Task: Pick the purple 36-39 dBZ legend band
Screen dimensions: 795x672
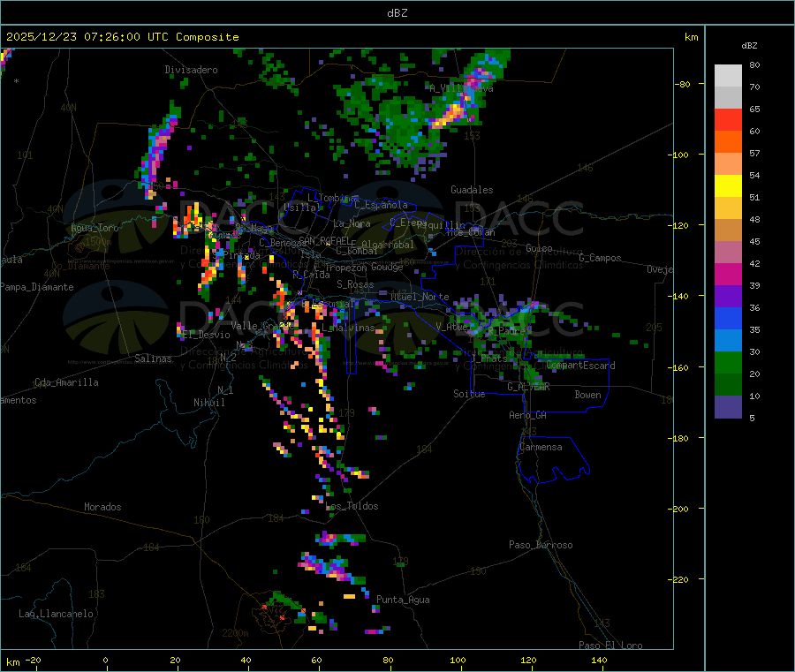Action: pos(728,297)
